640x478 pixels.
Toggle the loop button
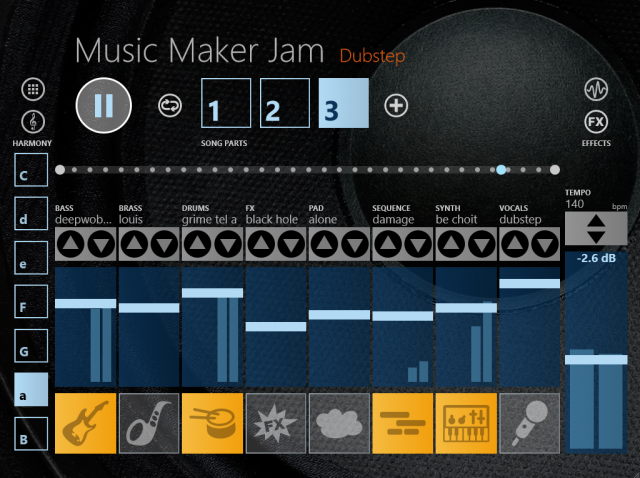pos(170,105)
